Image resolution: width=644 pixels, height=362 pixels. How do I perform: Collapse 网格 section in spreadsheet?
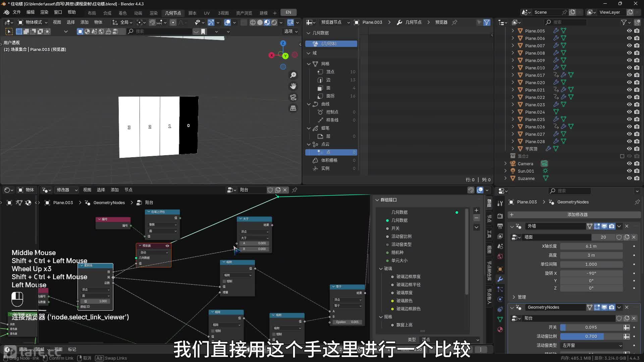pyautogui.click(x=309, y=64)
